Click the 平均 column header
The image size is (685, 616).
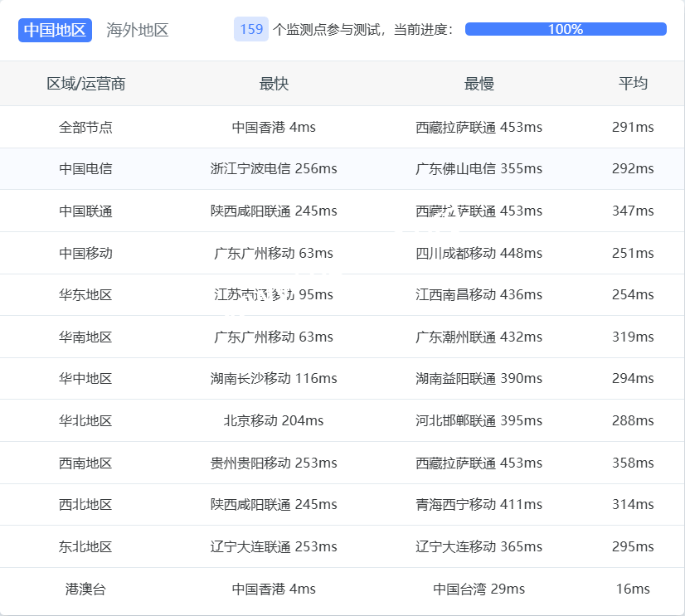click(633, 84)
